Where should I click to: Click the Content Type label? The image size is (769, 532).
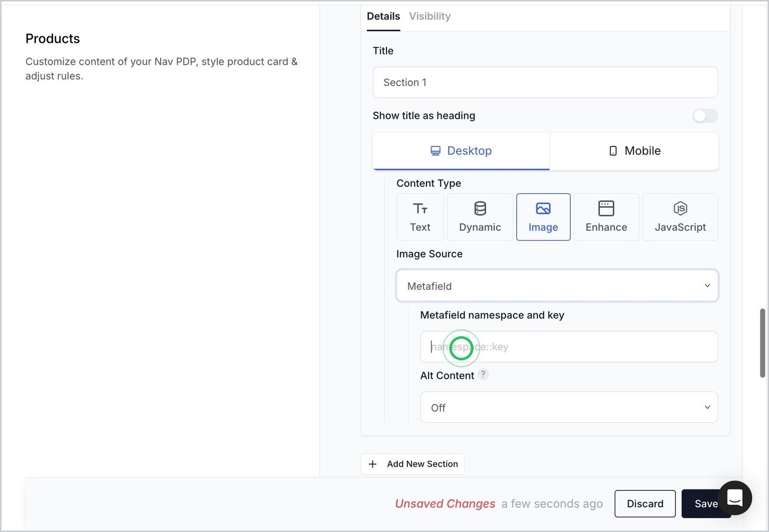tap(428, 183)
